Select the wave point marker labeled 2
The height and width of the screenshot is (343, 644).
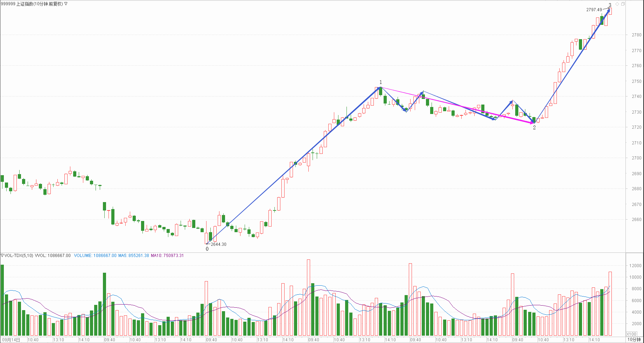coord(534,128)
